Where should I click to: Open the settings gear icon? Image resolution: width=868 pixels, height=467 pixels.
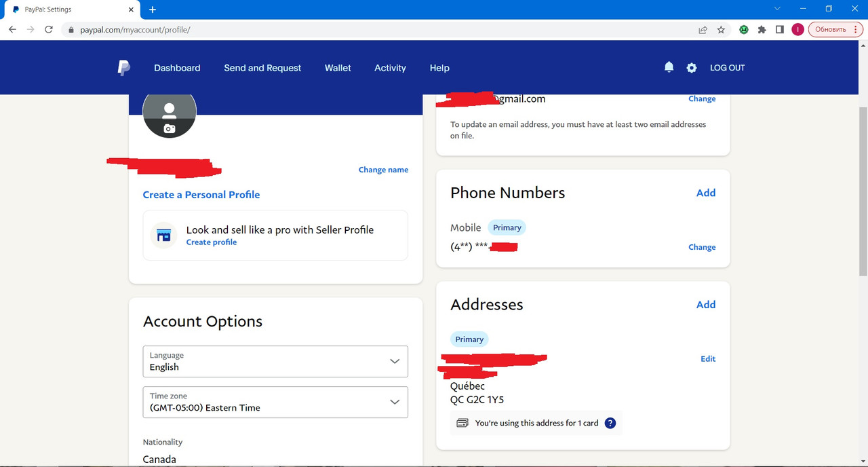point(692,68)
